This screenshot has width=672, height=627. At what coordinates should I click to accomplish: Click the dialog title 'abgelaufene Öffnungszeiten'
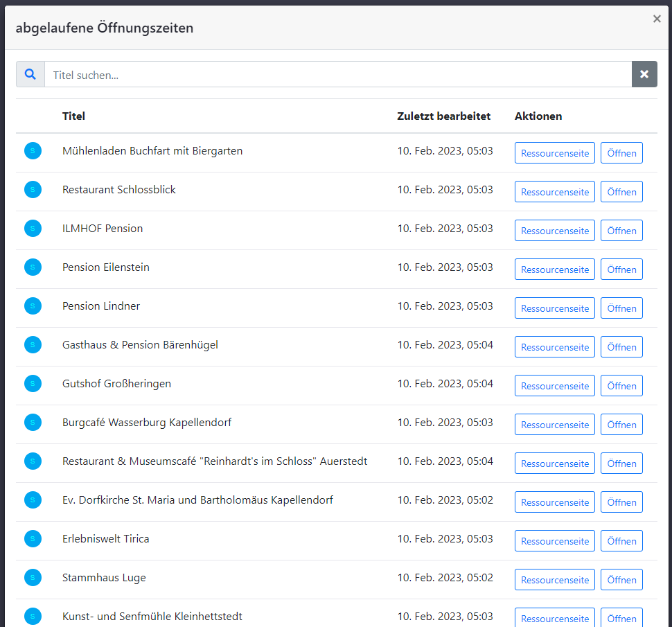tap(105, 28)
